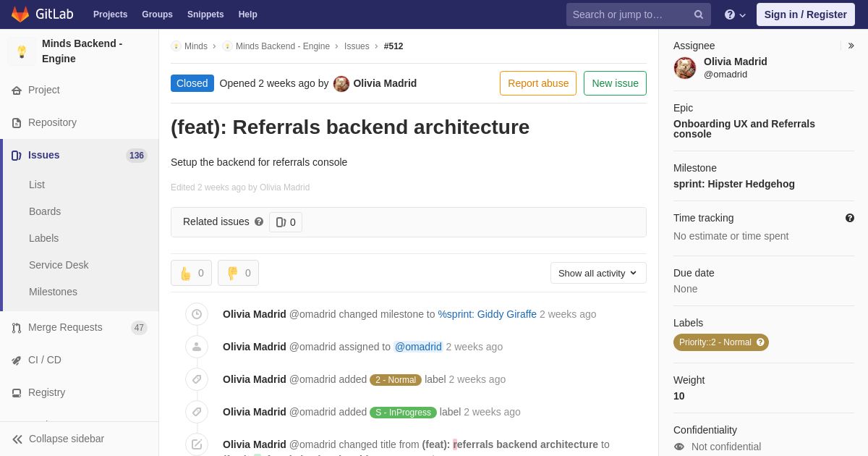This screenshot has width=868, height=456.
Task: Open the Help question mark menu
Action: pos(734,14)
